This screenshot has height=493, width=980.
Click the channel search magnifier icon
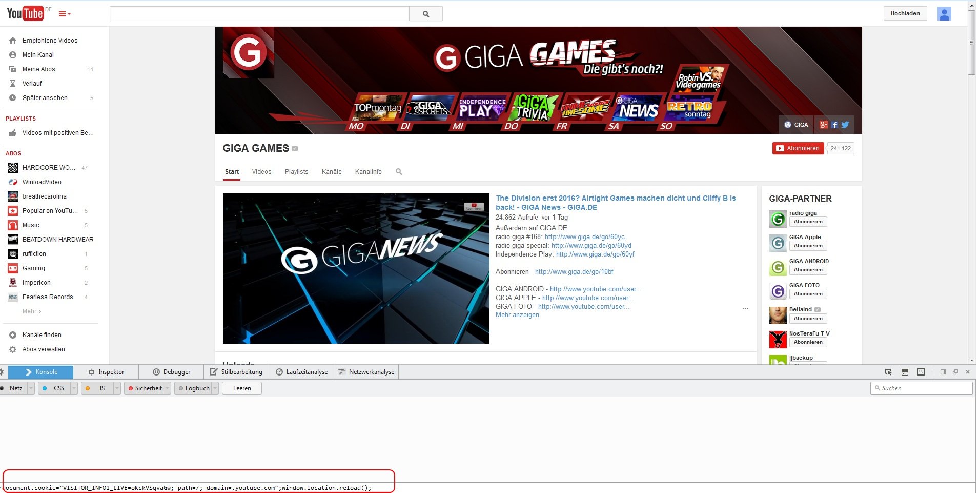pyautogui.click(x=399, y=172)
